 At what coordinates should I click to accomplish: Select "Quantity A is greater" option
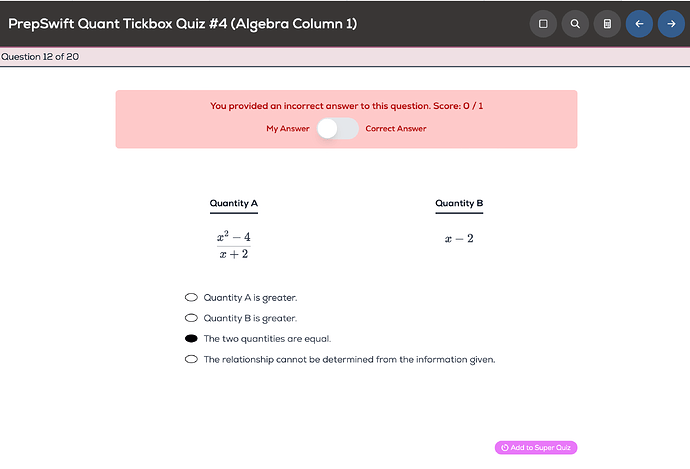point(191,297)
